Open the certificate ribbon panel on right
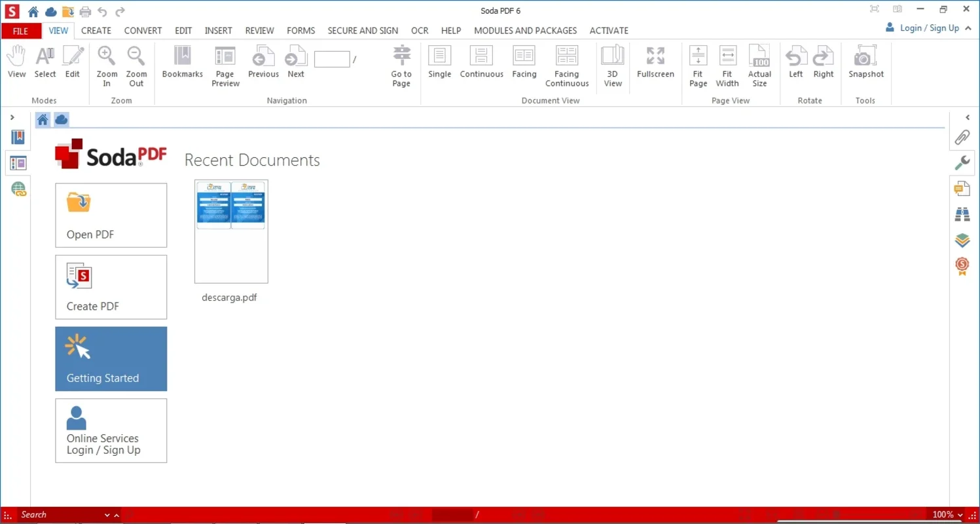This screenshot has width=980, height=524. click(962, 266)
